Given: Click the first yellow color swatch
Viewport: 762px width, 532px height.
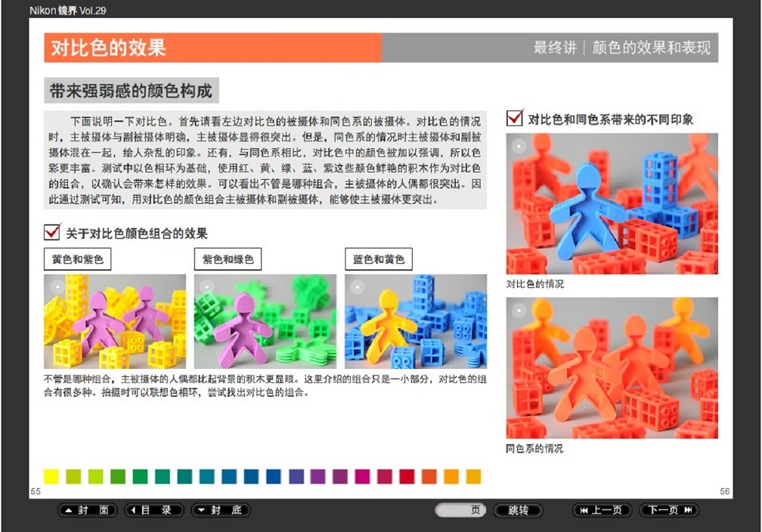Looking at the screenshot, I should coord(51,476).
